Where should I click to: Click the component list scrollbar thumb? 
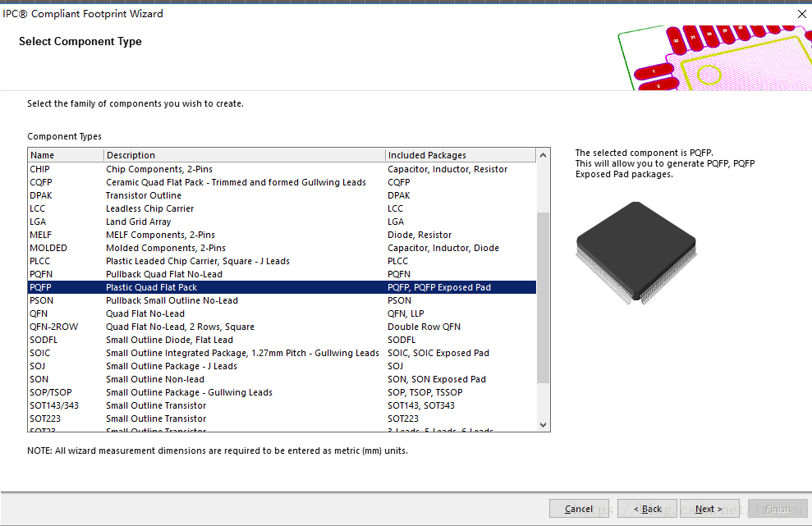click(x=543, y=295)
